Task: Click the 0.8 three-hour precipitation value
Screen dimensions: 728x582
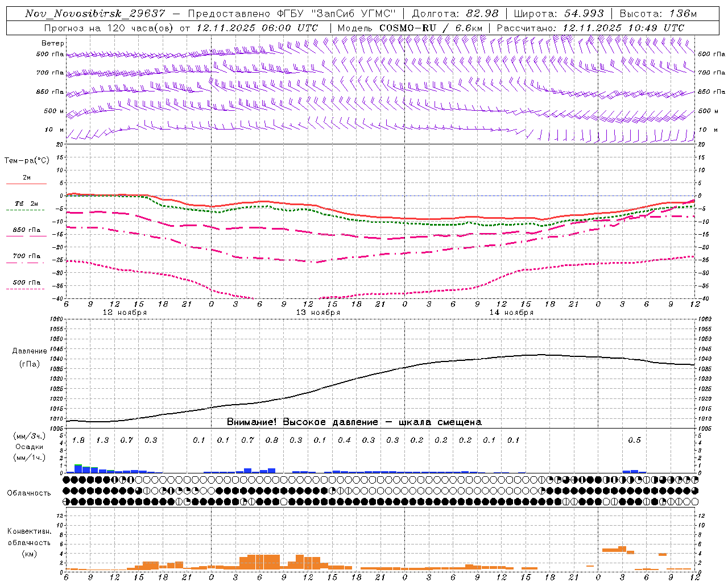Action: pyautogui.click(x=272, y=440)
